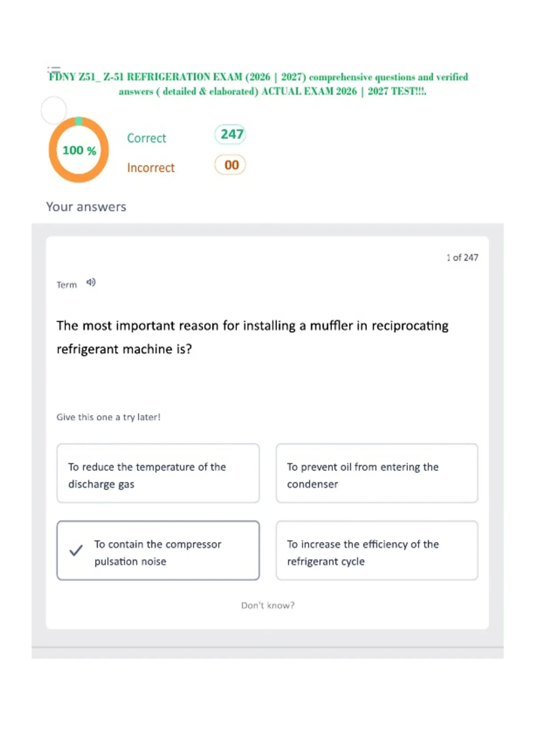Choose 'To increase the efficiency' option
The width and height of the screenshot is (534, 756).
[377, 551]
